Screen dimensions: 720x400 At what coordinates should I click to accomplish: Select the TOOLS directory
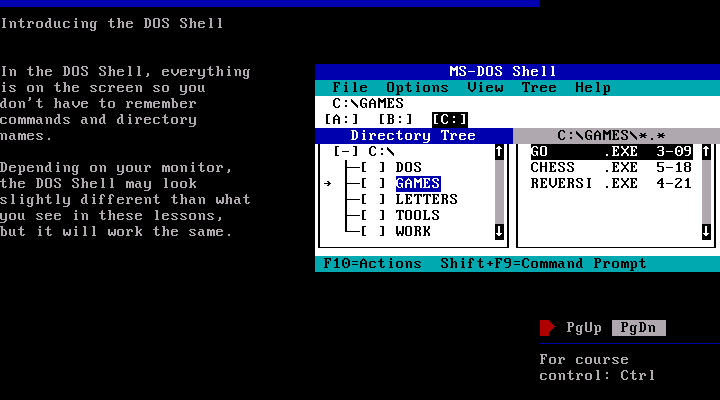click(417, 215)
